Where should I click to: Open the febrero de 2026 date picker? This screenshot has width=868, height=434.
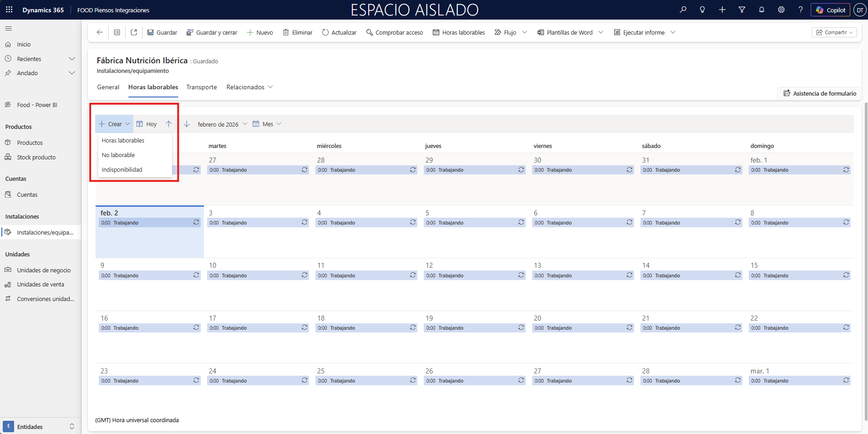pyautogui.click(x=222, y=124)
